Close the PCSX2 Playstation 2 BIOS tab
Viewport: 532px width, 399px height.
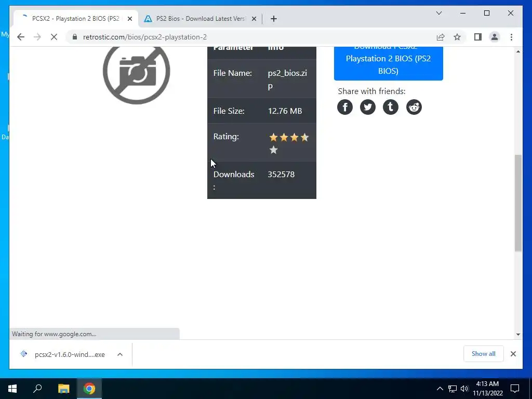point(129,19)
